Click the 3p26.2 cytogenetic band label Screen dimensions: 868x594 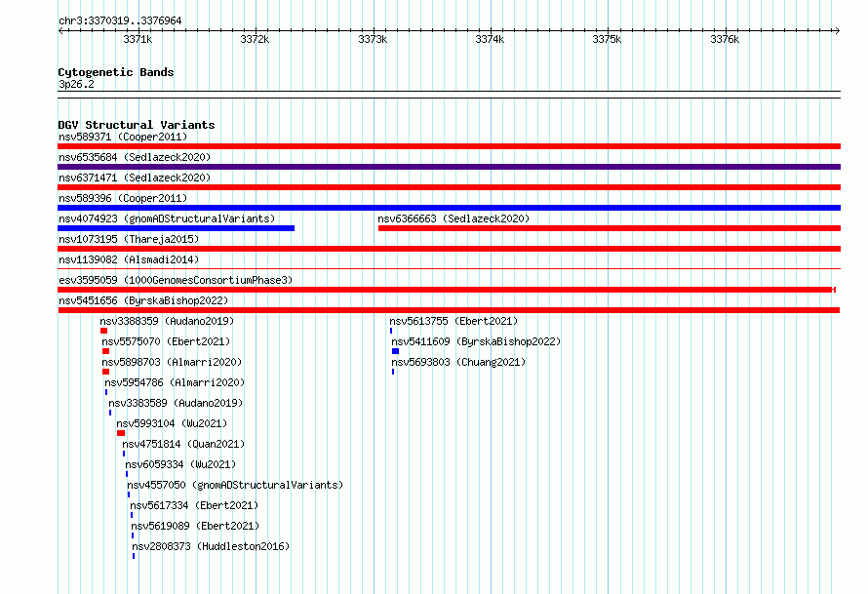point(76,84)
